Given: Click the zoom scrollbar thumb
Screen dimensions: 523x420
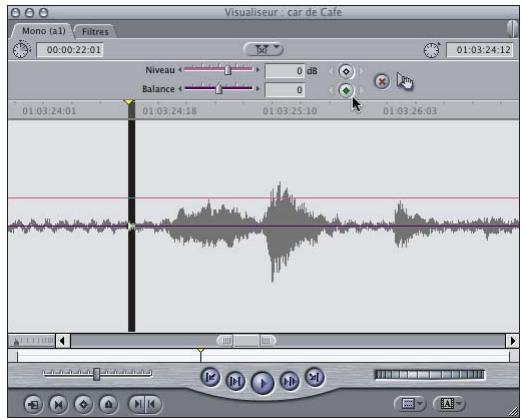Looking at the screenshot, I should tap(246, 341).
